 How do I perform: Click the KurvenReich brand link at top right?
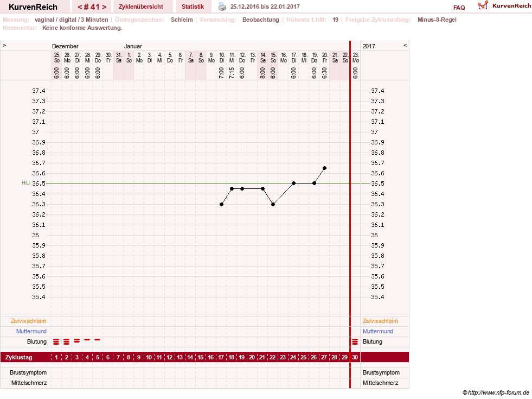[x=511, y=6]
